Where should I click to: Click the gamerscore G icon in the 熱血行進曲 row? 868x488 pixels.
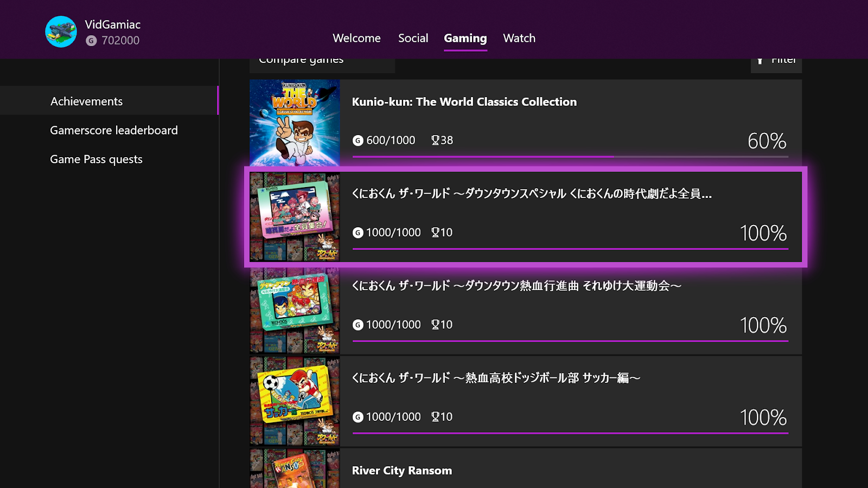358,325
